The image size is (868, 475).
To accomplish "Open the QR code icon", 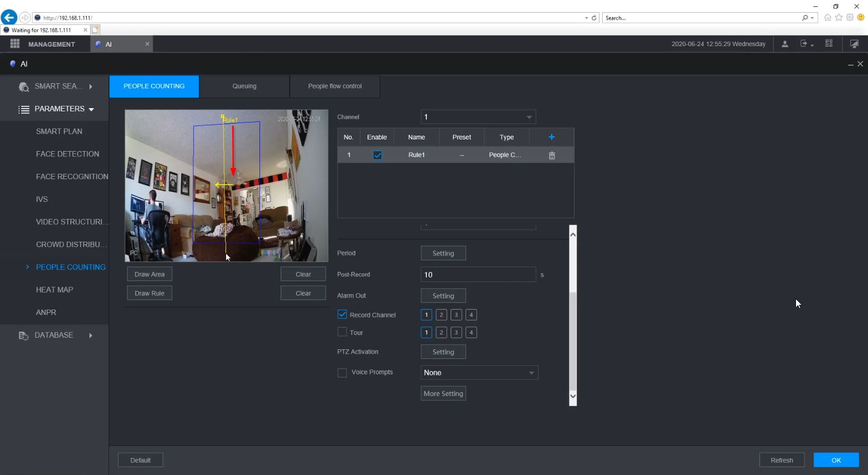I will [829, 44].
